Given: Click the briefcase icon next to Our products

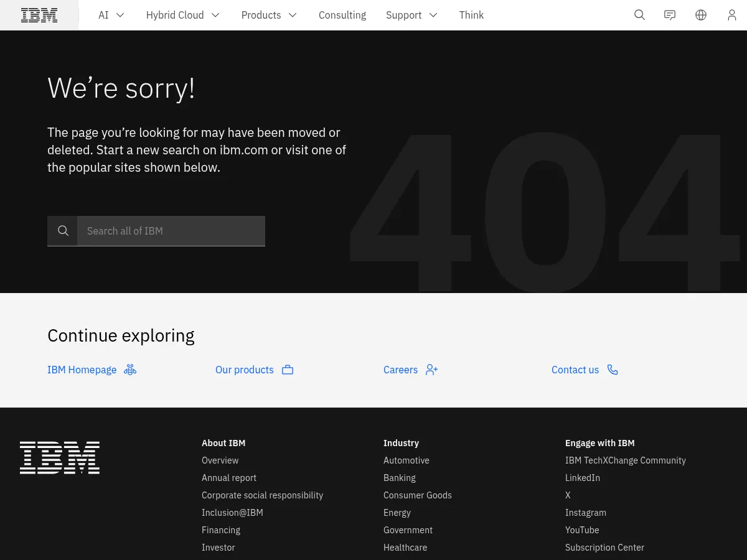Looking at the screenshot, I should tap(287, 370).
